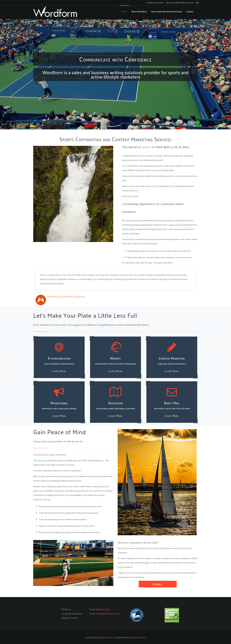The width and height of the screenshot is (231, 644).
Task: Click the Promotional megaphone icon
Action: point(59,392)
